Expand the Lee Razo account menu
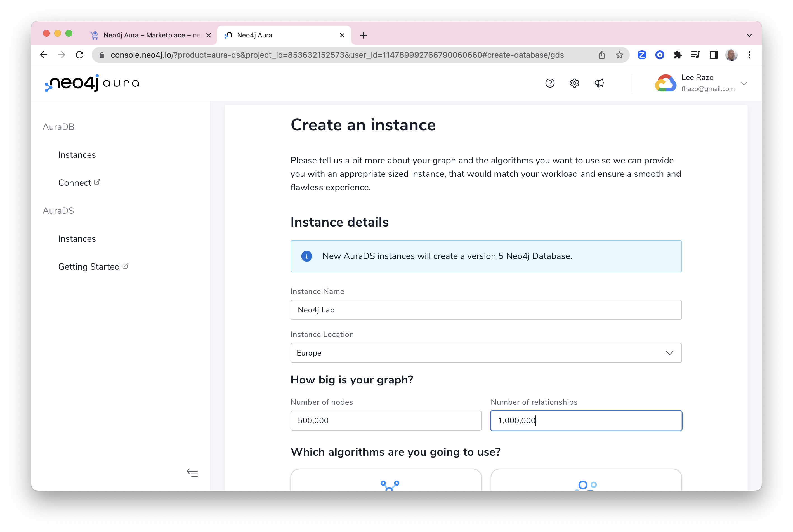 [744, 83]
